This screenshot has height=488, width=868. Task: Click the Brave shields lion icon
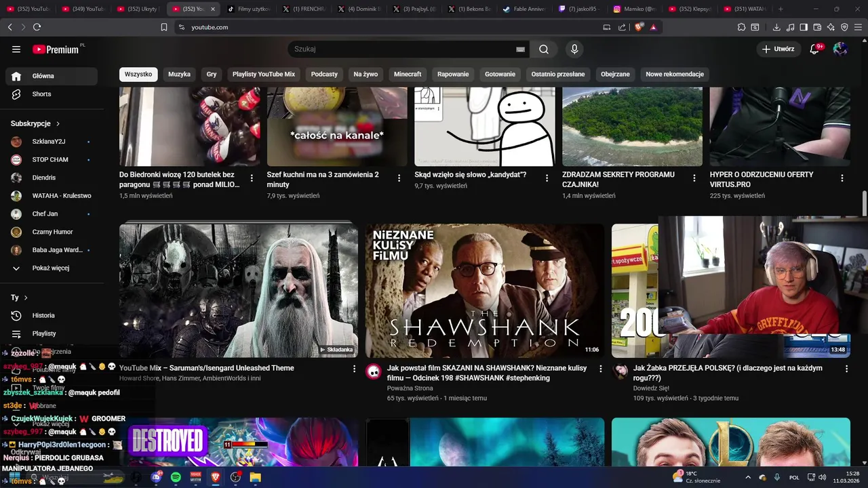click(639, 27)
